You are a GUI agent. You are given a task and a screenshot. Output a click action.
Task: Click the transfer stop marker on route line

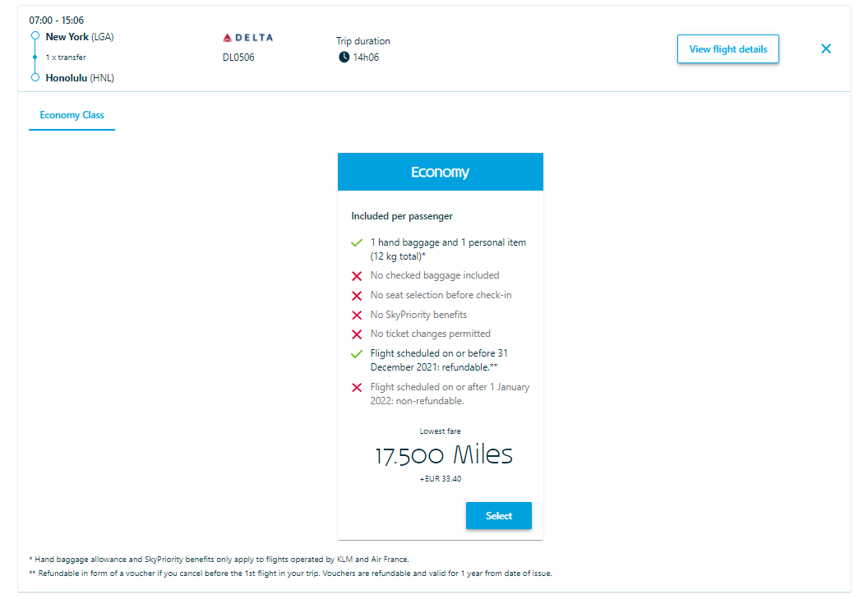(x=34, y=57)
